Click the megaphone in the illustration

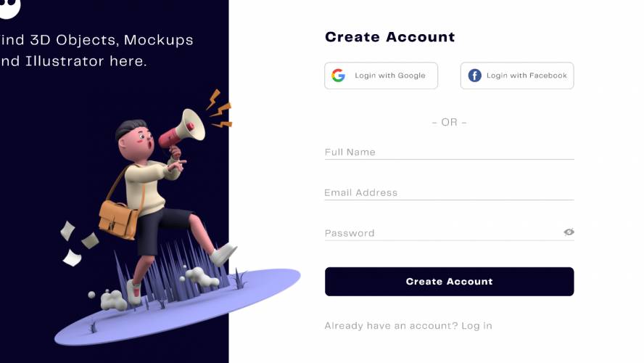[182, 129]
